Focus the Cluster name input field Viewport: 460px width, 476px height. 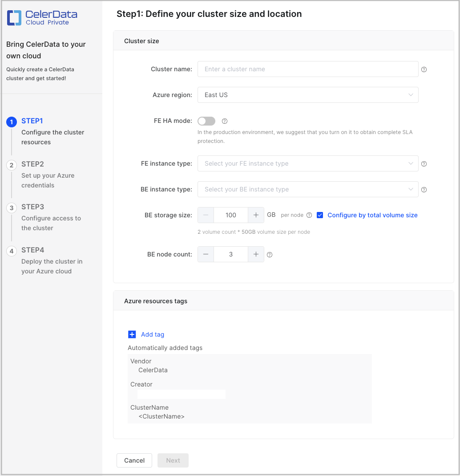coord(308,69)
